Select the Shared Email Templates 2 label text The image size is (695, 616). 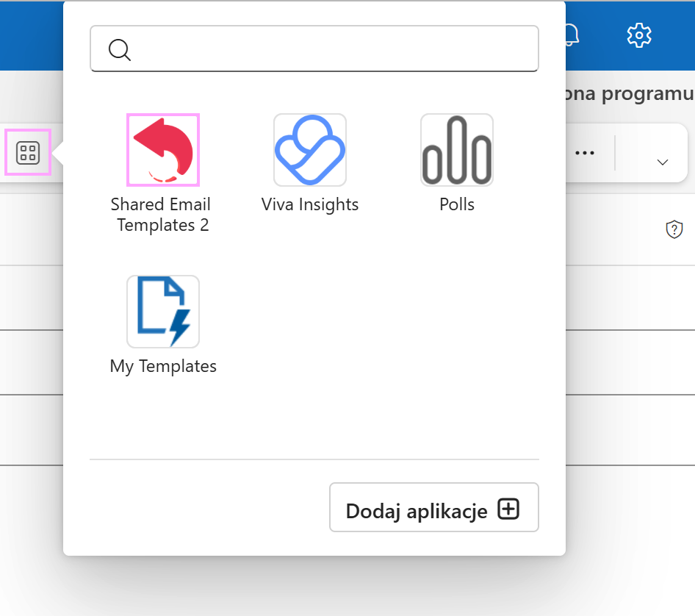click(x=161, y=214)
